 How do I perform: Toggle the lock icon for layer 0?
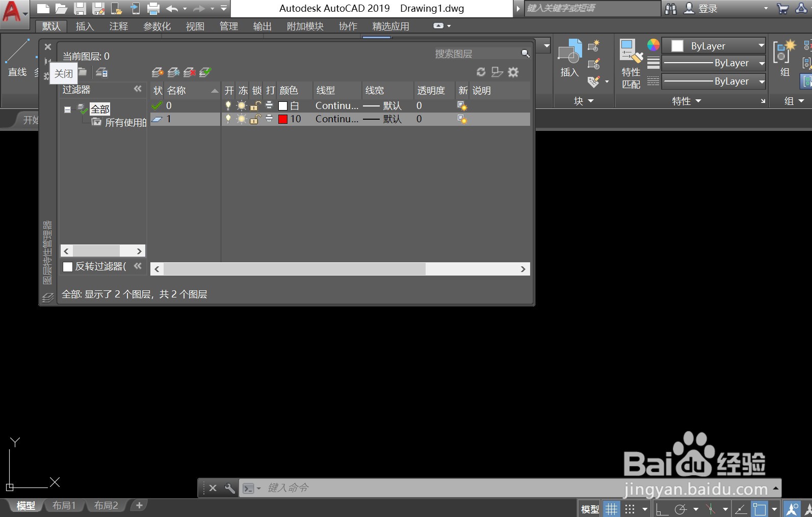(x=255, y=105)
